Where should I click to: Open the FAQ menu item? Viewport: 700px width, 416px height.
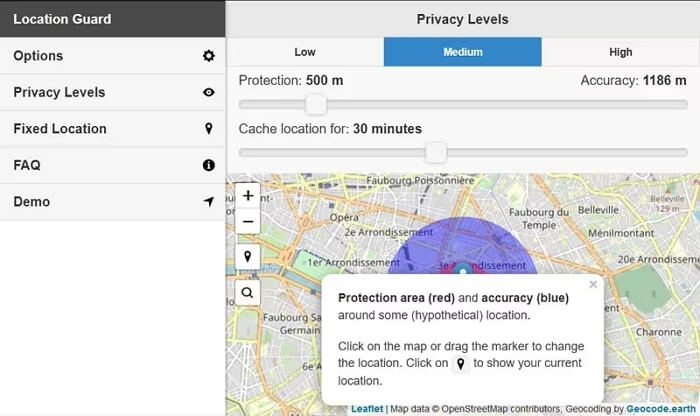click(112, 165)
